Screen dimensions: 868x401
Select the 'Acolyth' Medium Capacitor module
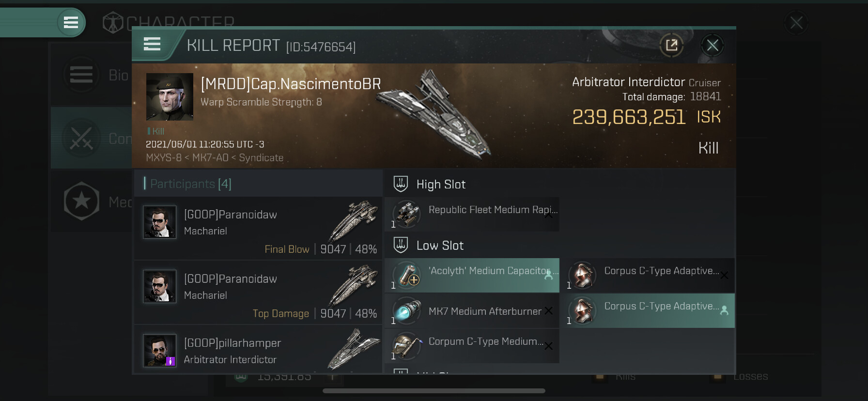click(472, 275)
